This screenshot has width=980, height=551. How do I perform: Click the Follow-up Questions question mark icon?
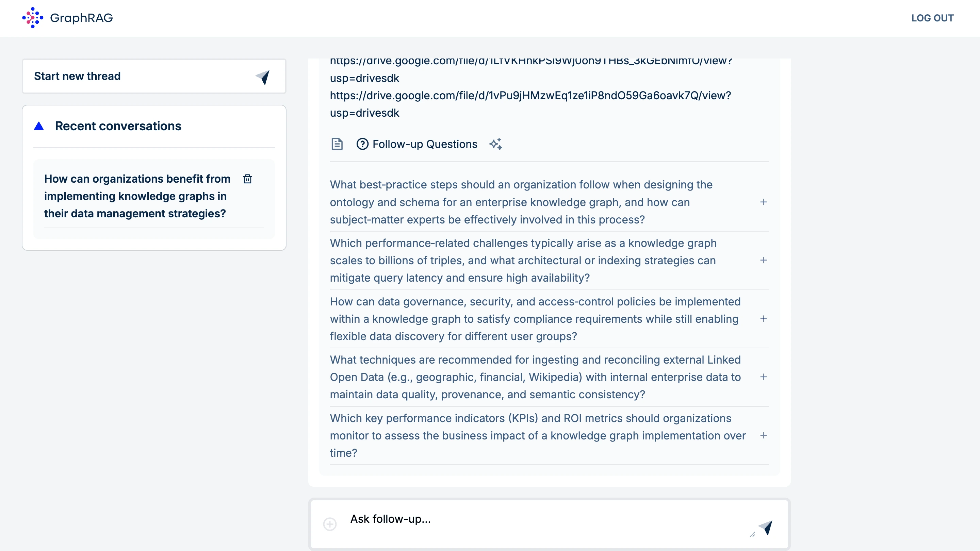pos(362,144)
